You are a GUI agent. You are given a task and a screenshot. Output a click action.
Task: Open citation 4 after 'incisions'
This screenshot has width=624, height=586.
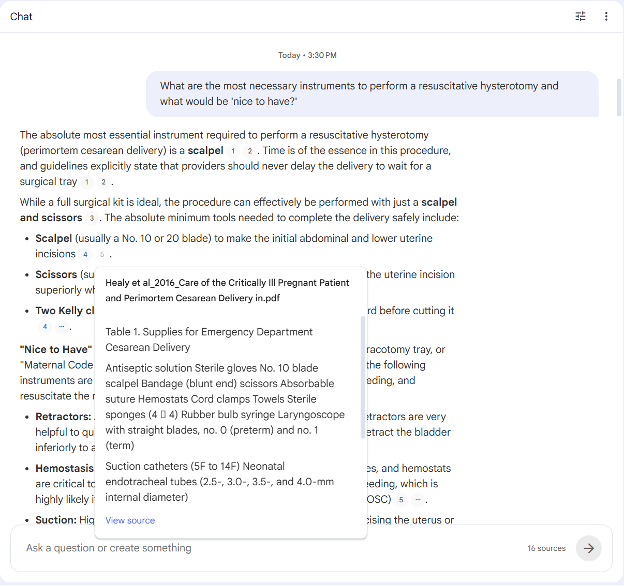85,254
